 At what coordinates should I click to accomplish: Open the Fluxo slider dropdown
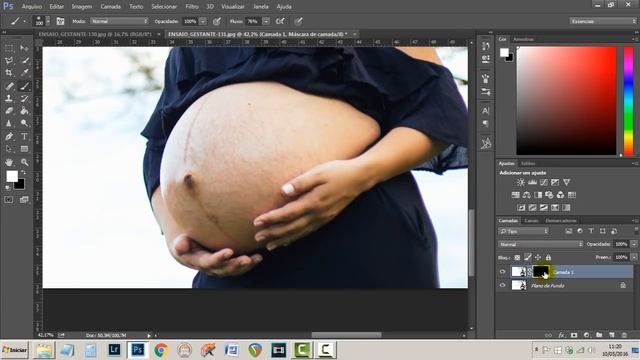[266, 21]
